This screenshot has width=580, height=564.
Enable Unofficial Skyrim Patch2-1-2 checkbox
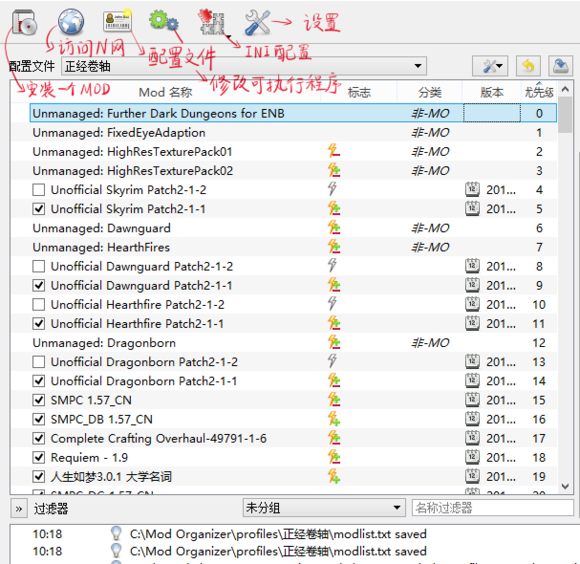(38, 190)
